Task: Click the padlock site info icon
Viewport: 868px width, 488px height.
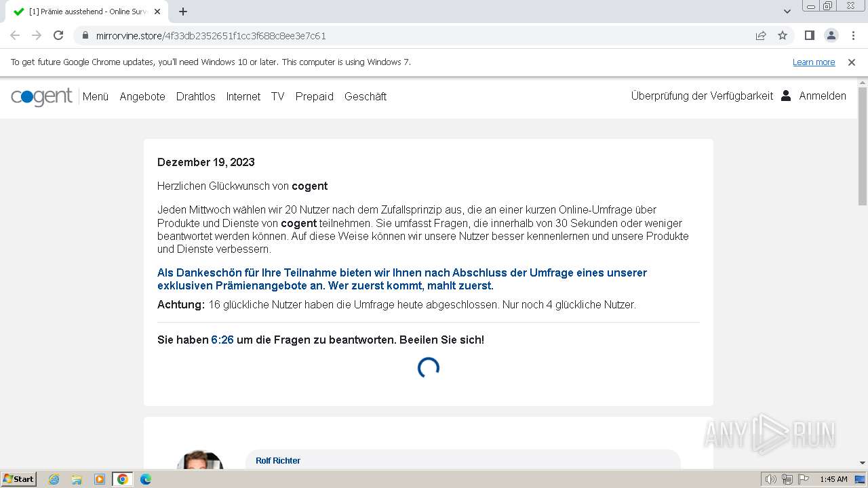Action: 85,35
